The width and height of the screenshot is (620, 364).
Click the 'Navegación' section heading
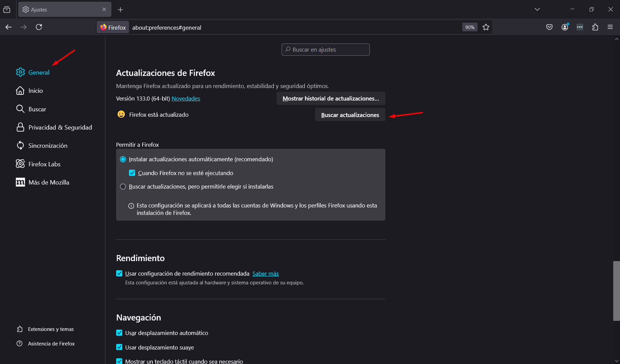coord(138,317)
